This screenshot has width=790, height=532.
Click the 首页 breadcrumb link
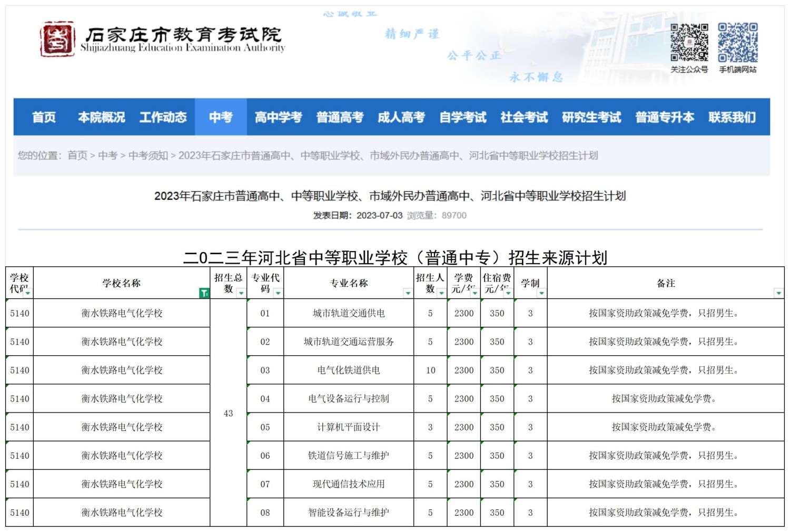click(x=77, y=155)
